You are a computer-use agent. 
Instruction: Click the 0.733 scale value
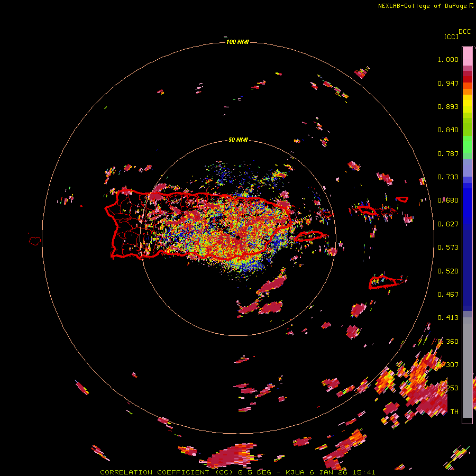(x=448, y=177)
